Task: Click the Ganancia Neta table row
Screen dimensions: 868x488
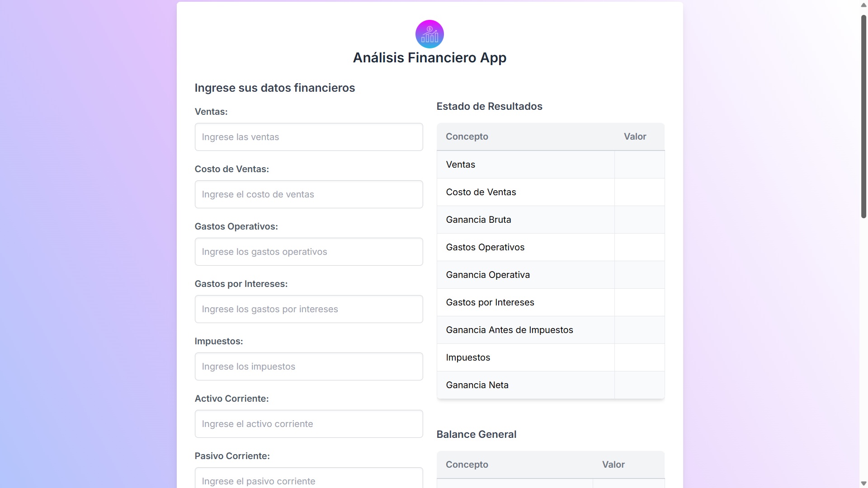Action: tap(550, 385)
